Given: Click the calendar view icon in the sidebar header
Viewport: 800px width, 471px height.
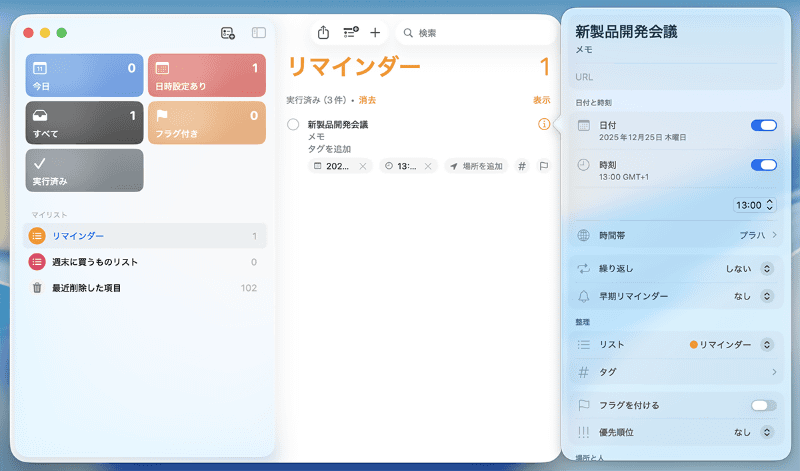Looking at the screenshot, I should (x=228, y=33).
